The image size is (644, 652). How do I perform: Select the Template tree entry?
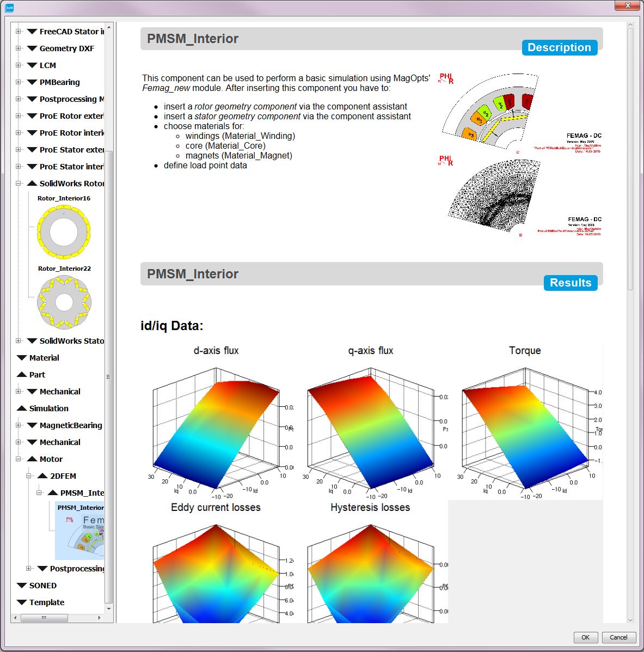click(46, 602)
